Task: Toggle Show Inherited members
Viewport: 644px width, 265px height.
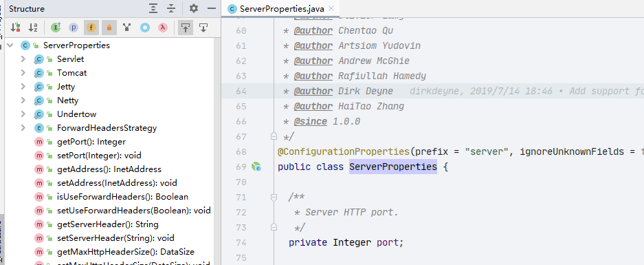Action: point(56,28)
